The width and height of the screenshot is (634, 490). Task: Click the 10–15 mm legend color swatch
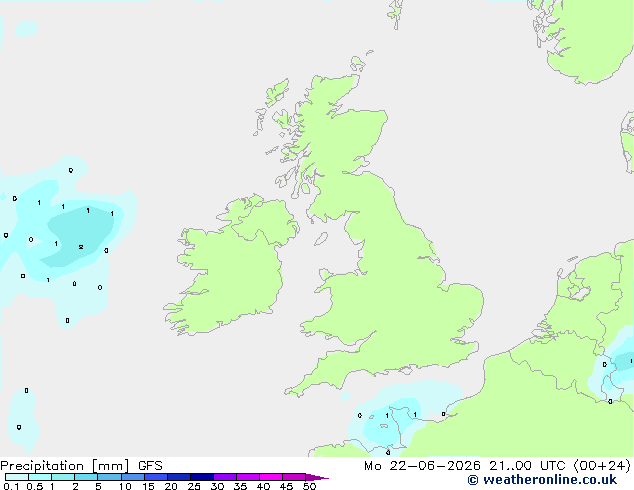[132, 477]
